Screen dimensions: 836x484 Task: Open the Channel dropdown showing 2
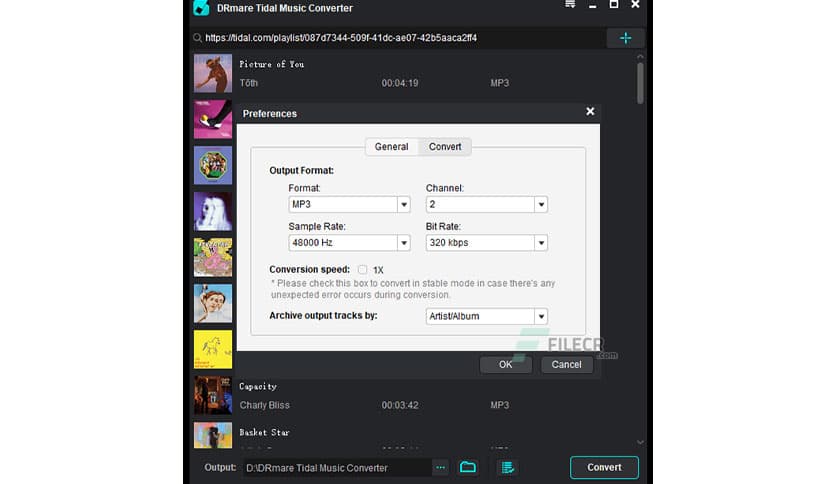point(487,204)
